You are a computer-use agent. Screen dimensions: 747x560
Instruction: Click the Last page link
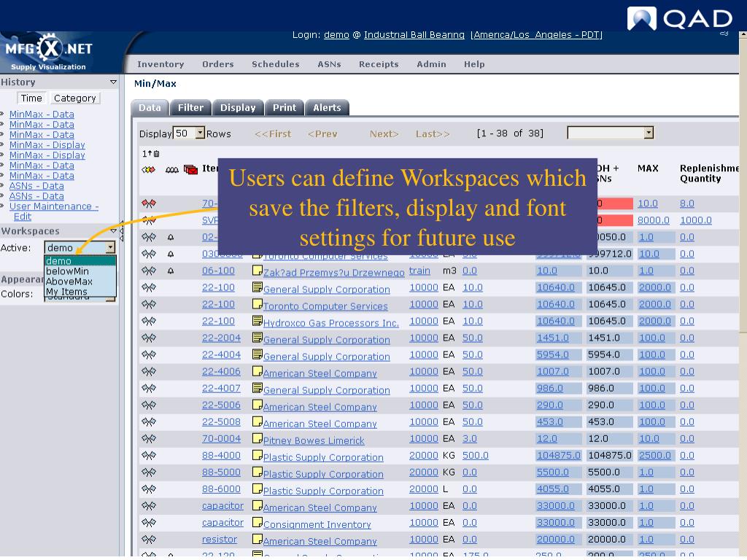pos(433,134)
